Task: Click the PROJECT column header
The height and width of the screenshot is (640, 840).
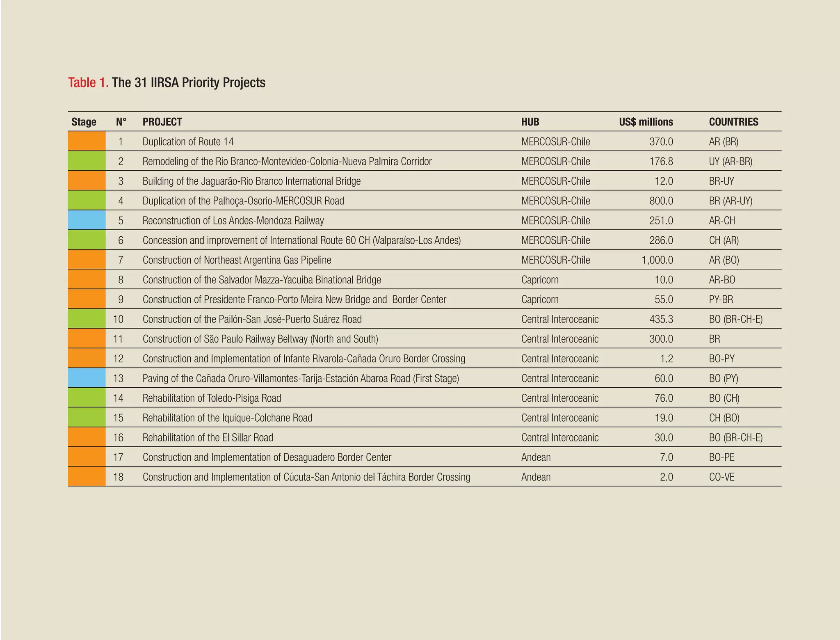Action: 162,122
